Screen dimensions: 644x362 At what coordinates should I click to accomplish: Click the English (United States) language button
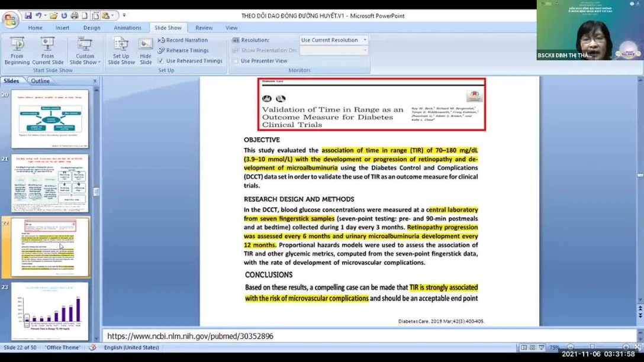coord(131,348)
